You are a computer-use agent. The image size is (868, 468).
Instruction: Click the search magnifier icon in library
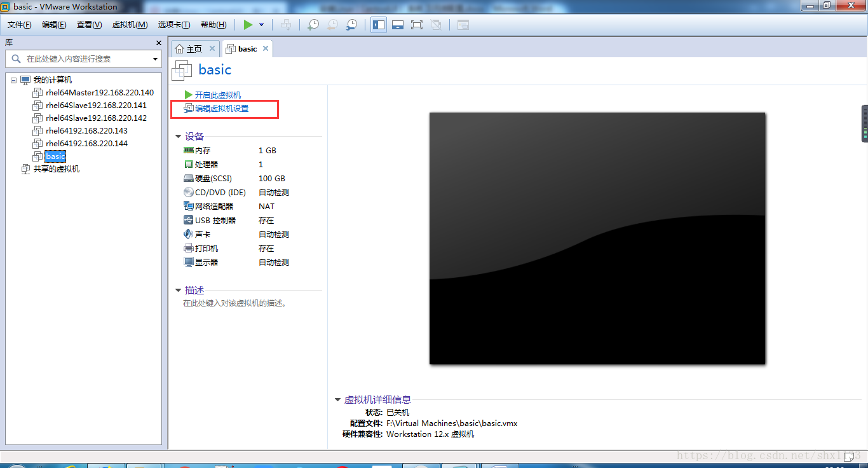click(16, 59)
